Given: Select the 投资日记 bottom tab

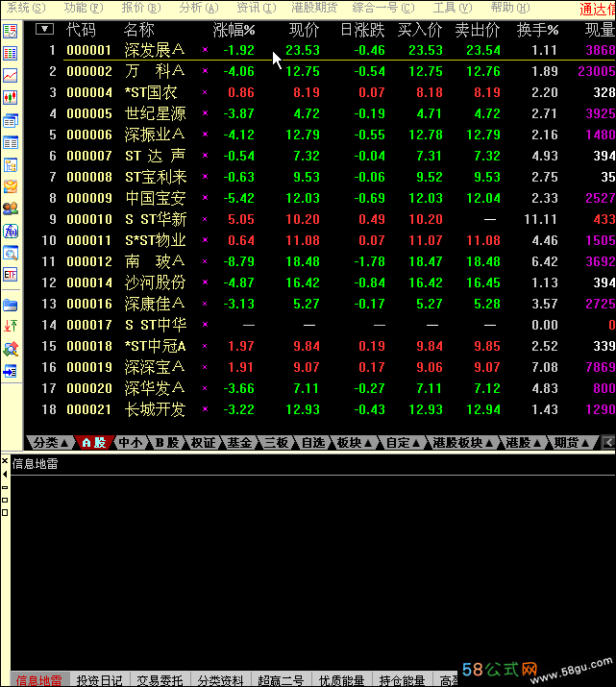Looking at the screenshot, I should [99, 680].
